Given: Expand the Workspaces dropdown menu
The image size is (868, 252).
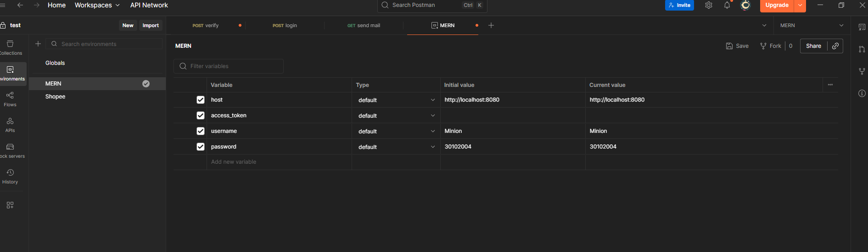Looking at the screenshot, I should [97, 5].
